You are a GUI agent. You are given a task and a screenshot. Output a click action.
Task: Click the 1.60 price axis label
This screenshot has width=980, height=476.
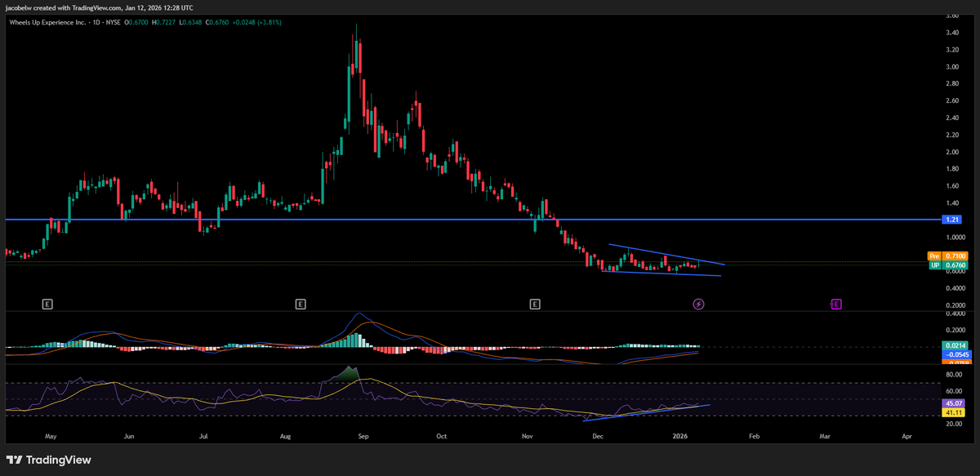coord(951,186)
